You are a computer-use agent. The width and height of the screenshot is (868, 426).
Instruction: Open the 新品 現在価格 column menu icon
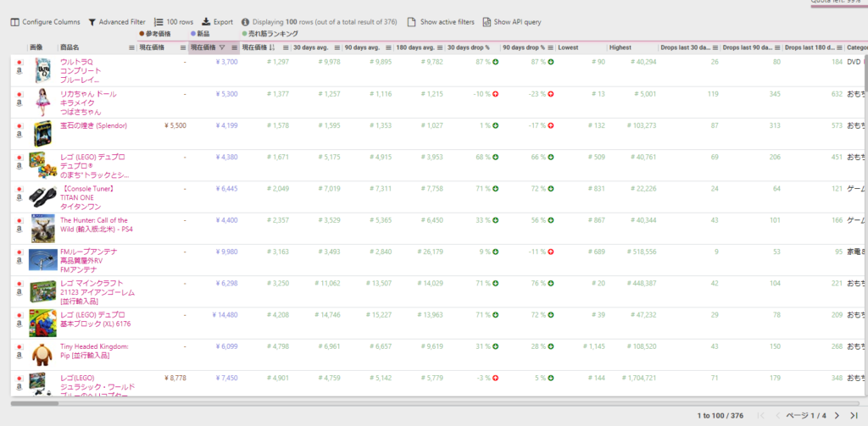click(x=234, y=47)
